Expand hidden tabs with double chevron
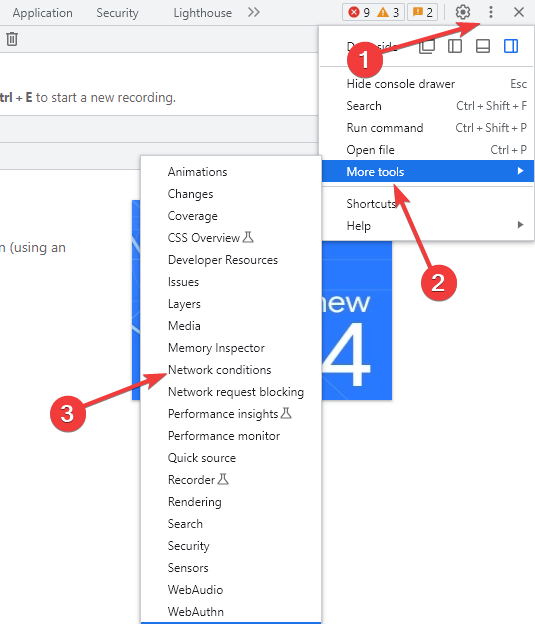 [x=254, y=12]
